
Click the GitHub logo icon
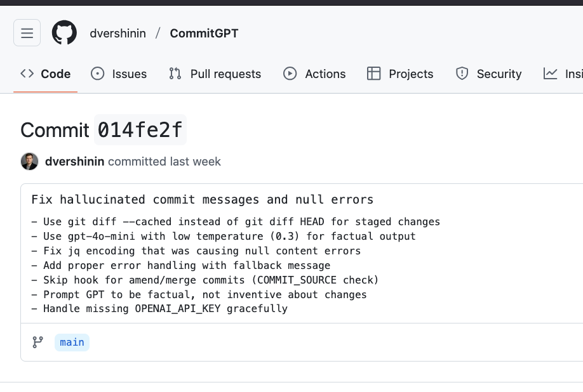pyautogui.click(x=64, y=33)
